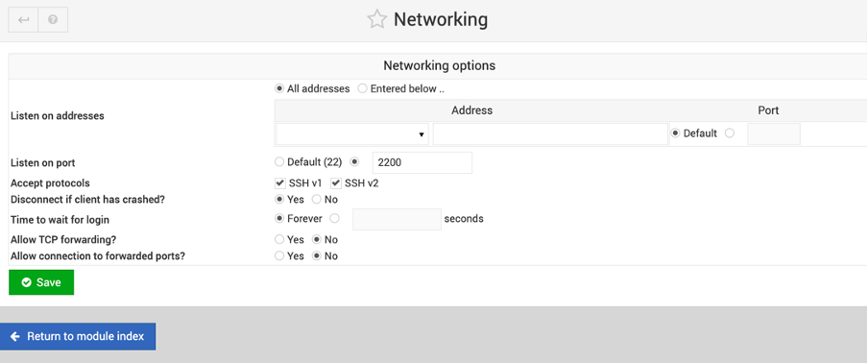Click Return to module index button
The image size is (868, 363).
(x=78, y=336)
